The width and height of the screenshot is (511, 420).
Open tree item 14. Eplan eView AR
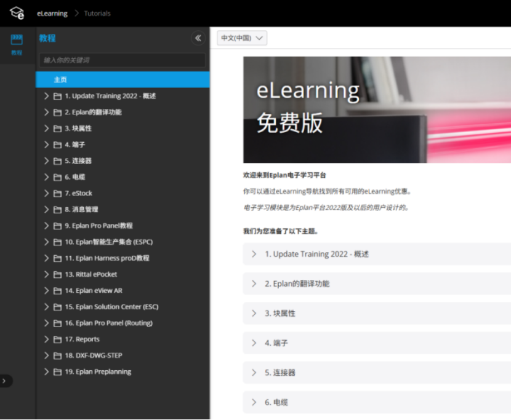point(94,291)
